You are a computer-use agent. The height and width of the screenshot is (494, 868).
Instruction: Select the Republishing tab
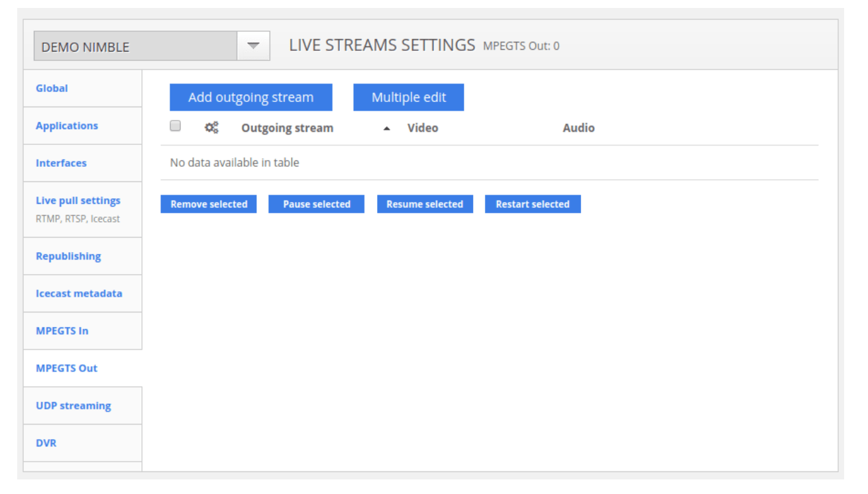pos(68,256)
